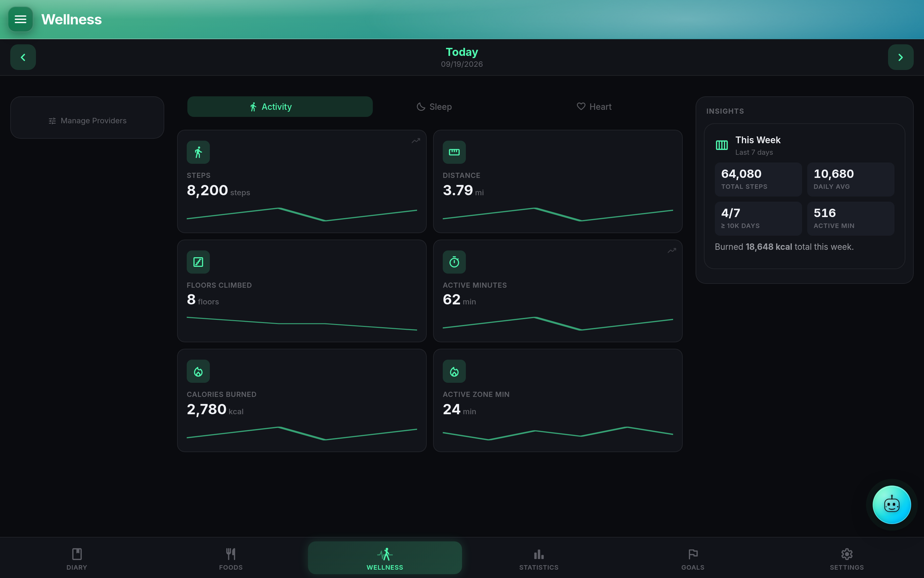Open trend chart on Active Minutes card

tap(672, 250)
